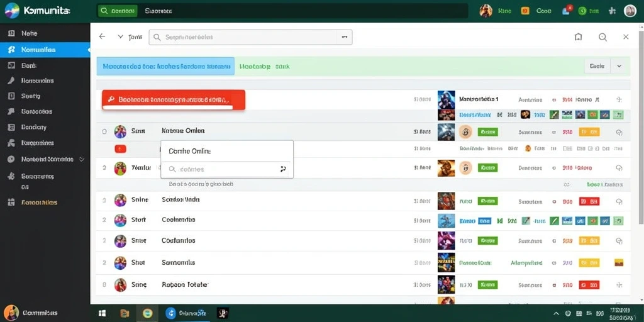Image resolution: width=644 pixels, height=322 pixels.
Task: Click the red Bootnona banner button
Action: 174,100
